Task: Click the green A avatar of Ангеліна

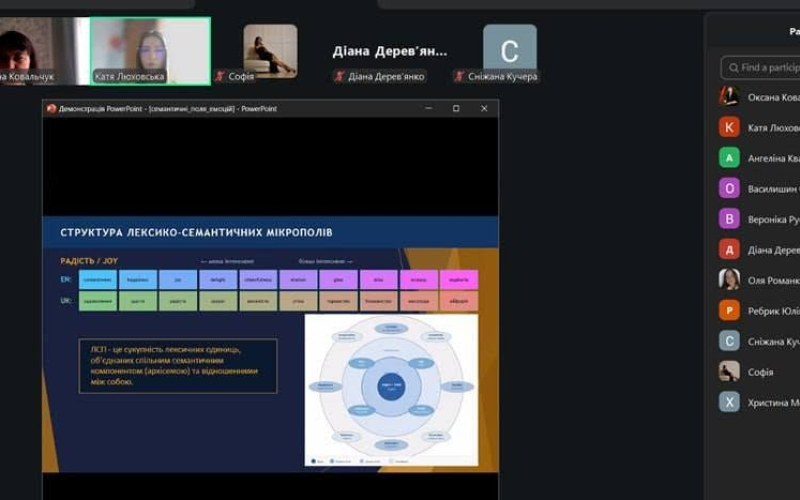Action: click(x=729, y=158)
